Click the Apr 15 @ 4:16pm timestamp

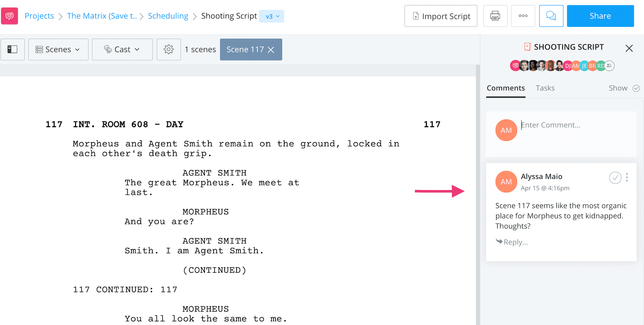pyautogui.click(x=545, y=188)
